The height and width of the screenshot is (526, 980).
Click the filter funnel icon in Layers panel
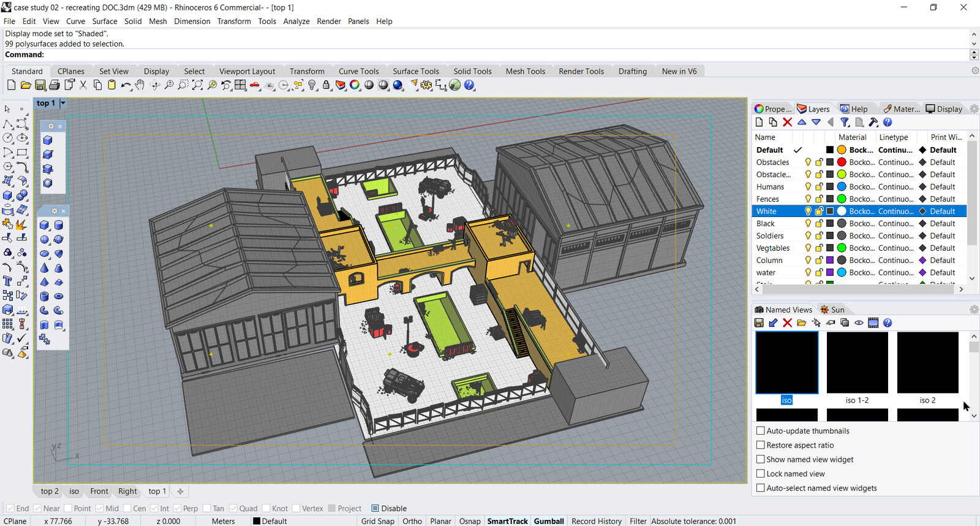(845, 122)
